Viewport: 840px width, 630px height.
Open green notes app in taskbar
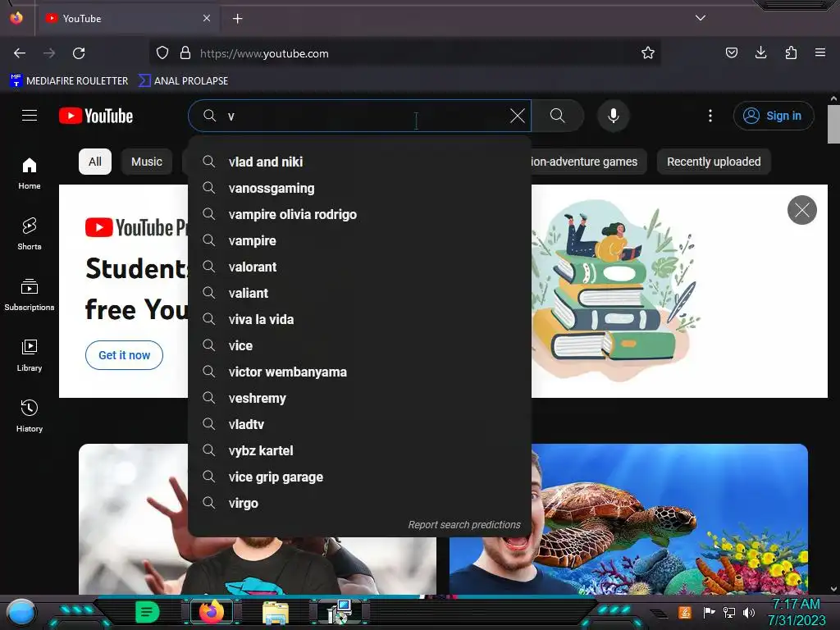click(x=148, y=612)
